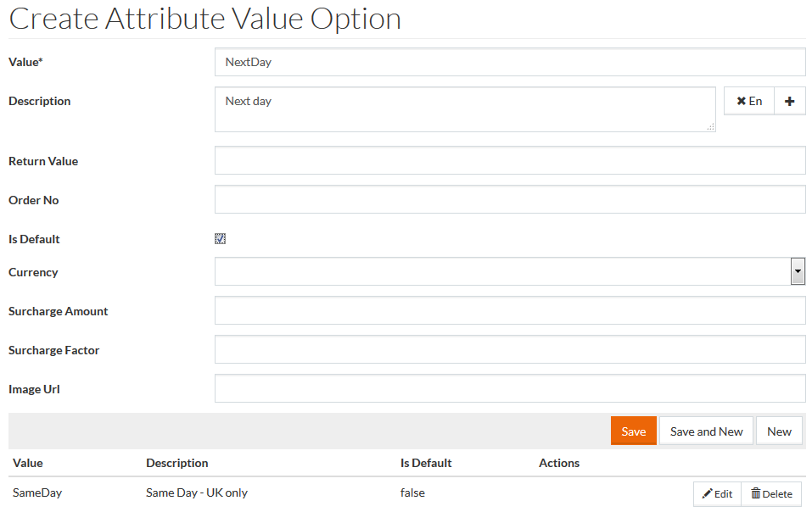Click into the Description text area
Screen dimensions: 812x512
pyautogui.click(x=465, y=109)
